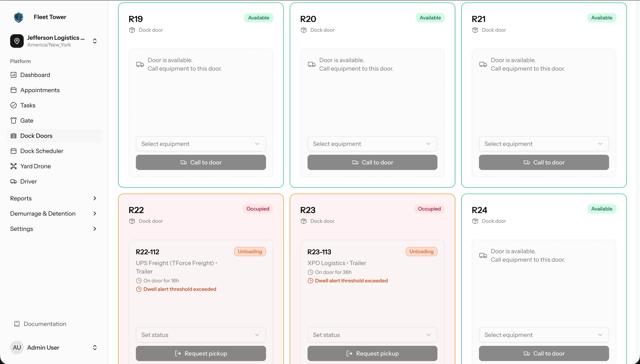The width and height of the screenshot is (640, 364).
Task: Expand the Reports section chevron
Action: pyautogui.click(x=95, y=198)
